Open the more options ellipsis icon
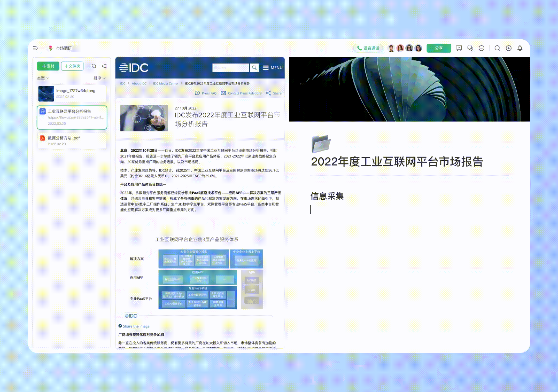Image resolution: width=558 pixels, height=392 pixels. point(482,48)
